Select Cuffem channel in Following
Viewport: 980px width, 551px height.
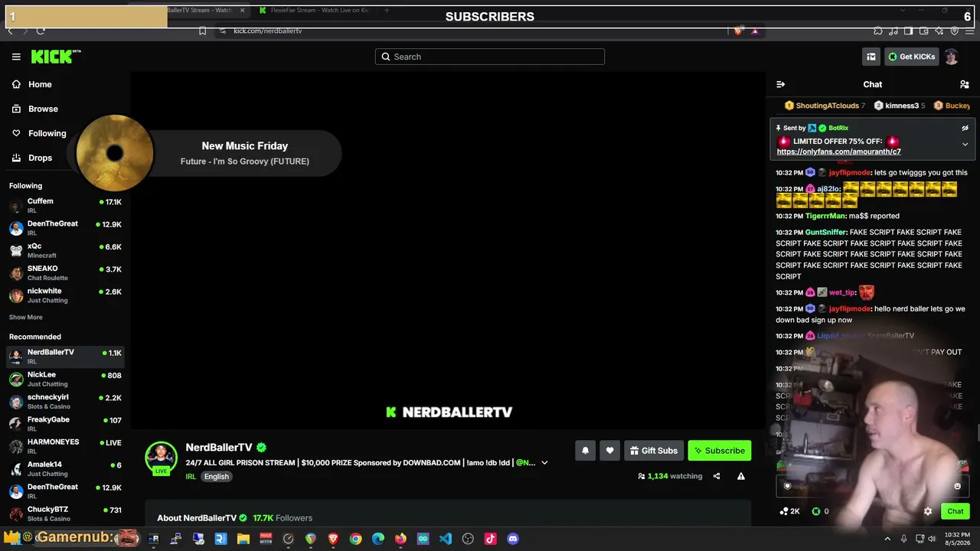(x=65, y=205)
